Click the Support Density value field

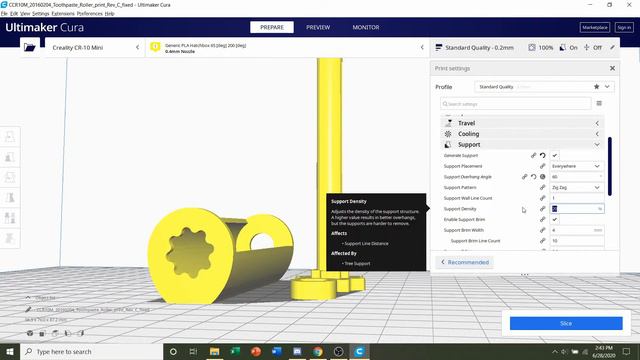tap(577, 209)
